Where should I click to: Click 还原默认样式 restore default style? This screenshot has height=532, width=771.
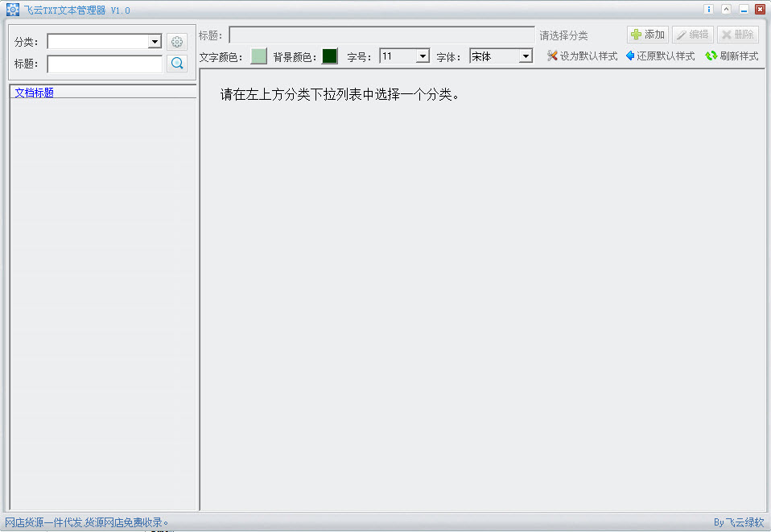661,56
